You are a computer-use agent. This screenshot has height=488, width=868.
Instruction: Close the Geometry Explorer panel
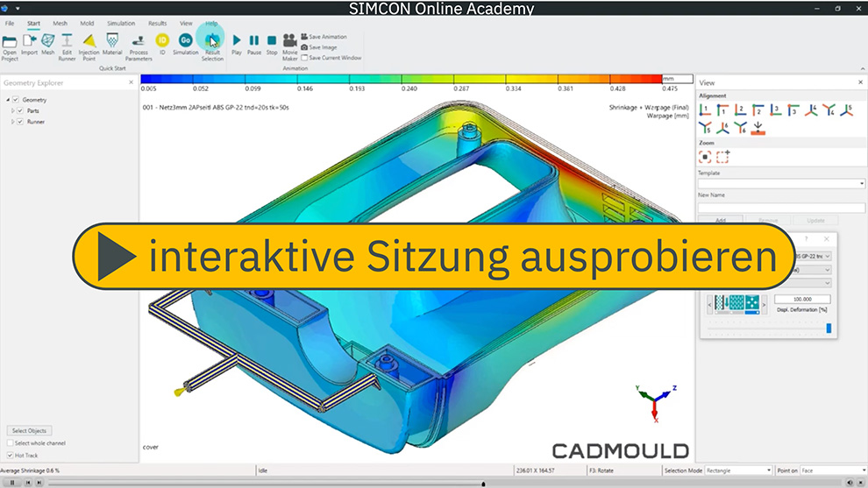132,82
